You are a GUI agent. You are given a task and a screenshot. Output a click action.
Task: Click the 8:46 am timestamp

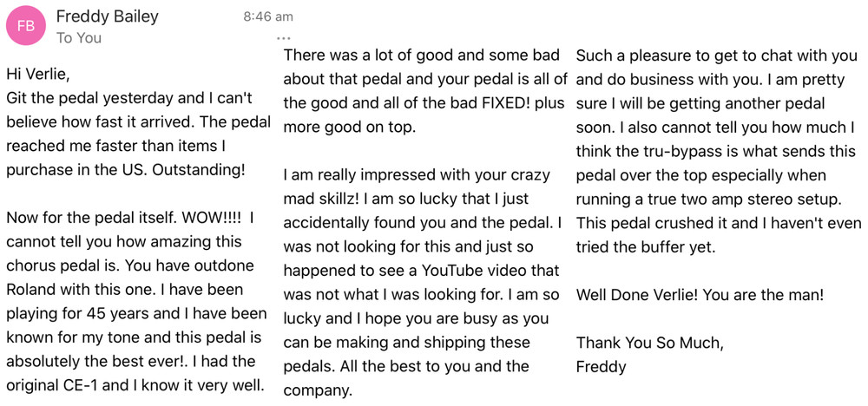coord(267,16)
